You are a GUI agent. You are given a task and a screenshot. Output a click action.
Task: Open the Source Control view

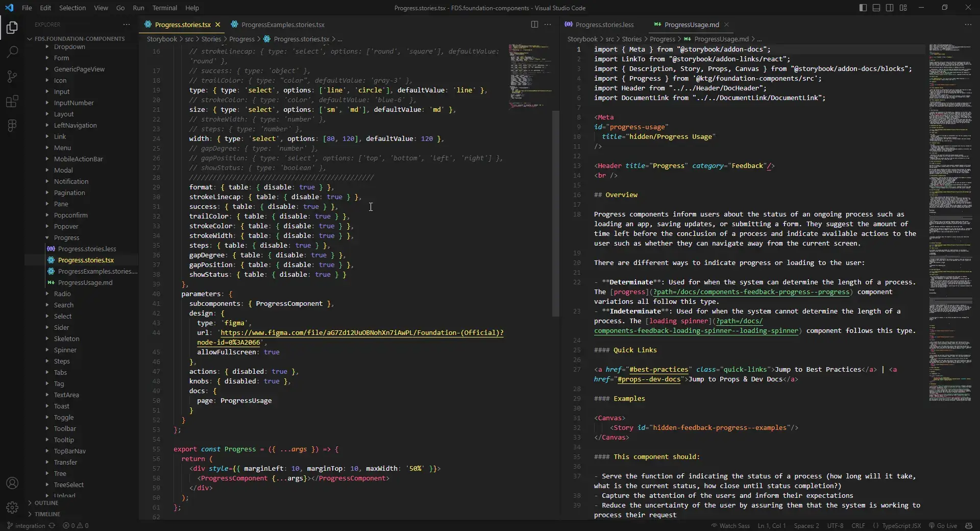(12, 77)
